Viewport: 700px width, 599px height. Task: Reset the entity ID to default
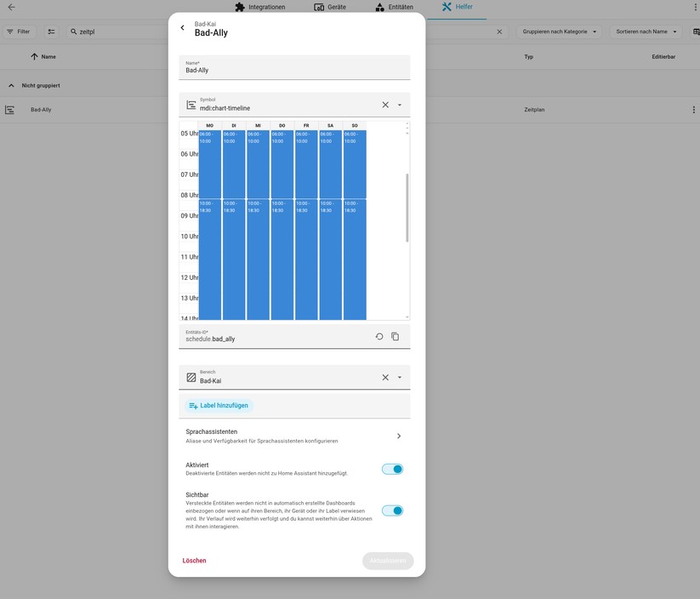pyautogui.click(x=379, y=336)
